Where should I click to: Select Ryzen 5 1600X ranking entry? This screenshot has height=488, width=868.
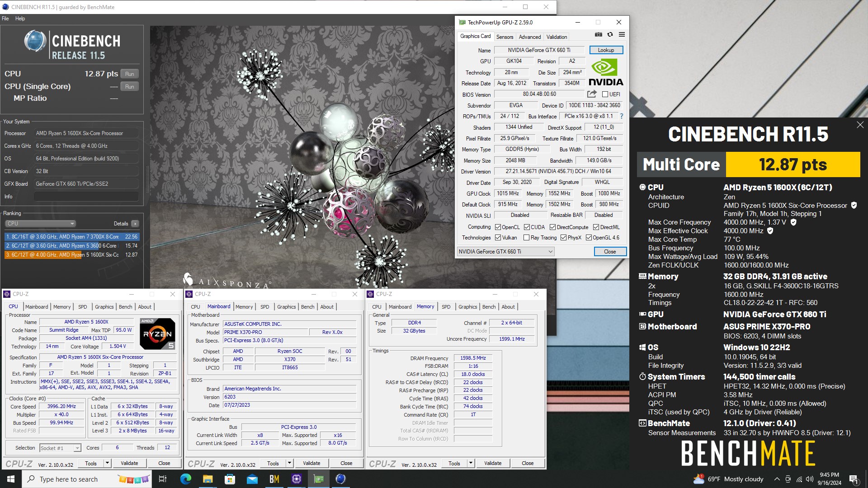(x=72, y=255)
